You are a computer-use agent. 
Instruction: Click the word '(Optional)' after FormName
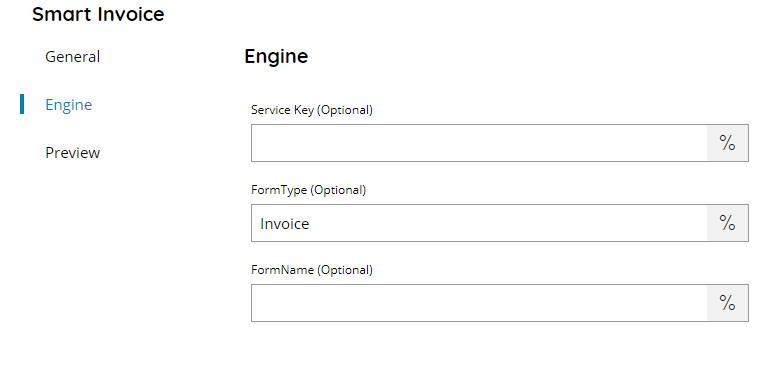pos(345,270)
